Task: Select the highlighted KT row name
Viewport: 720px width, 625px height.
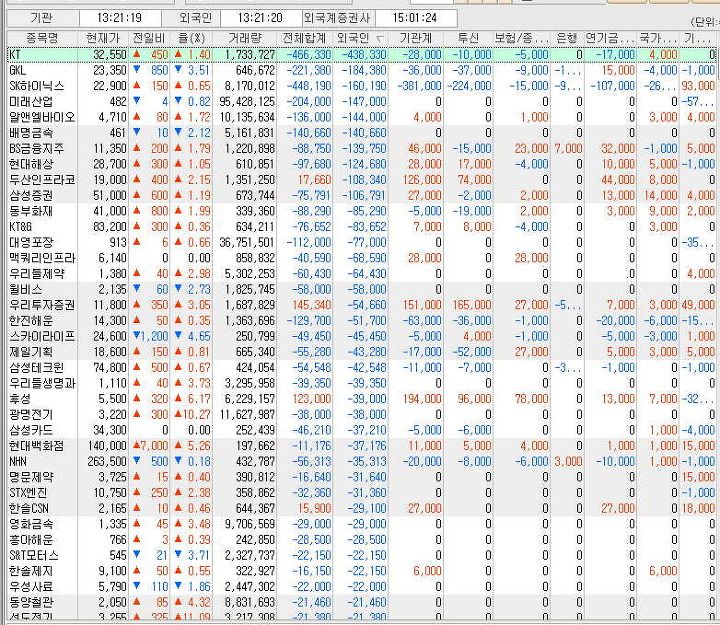Action: click(15, 55)
